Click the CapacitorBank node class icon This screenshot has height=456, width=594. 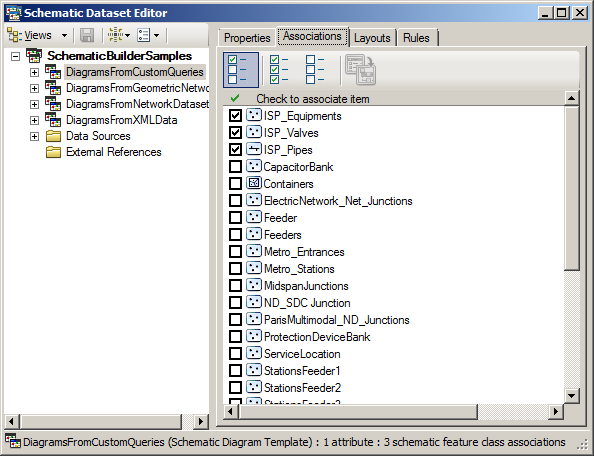click(254, 166)
